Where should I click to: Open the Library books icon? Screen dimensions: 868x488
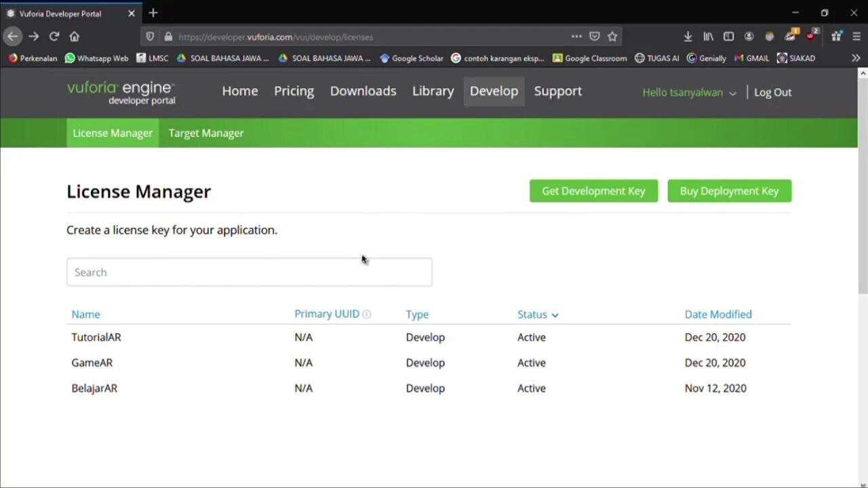click(x=708, y=37)
